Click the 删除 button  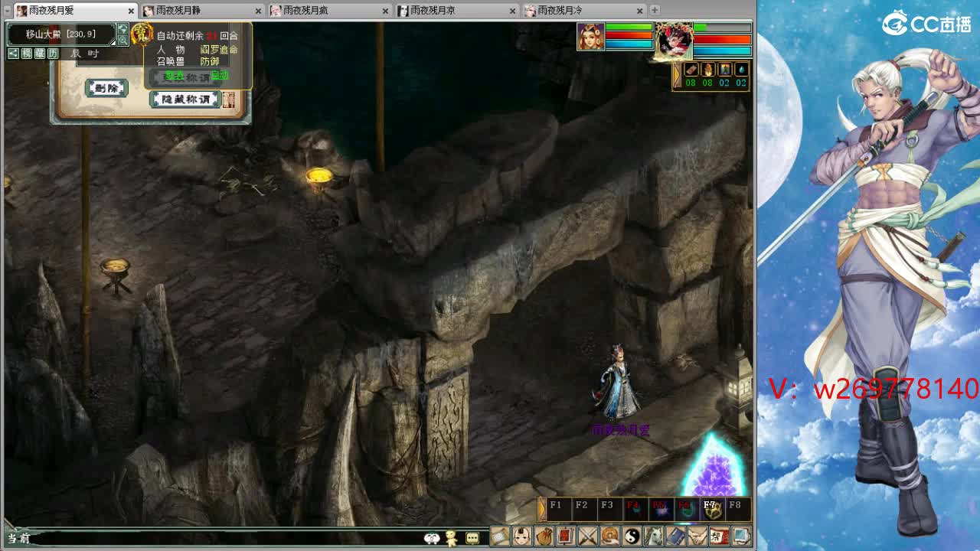(x=106, y=88)
